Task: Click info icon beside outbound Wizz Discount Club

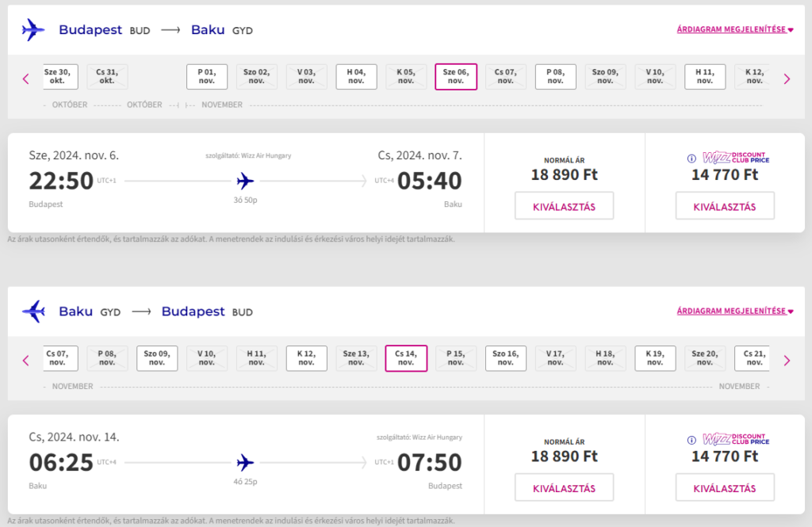Action: (692, 158)
